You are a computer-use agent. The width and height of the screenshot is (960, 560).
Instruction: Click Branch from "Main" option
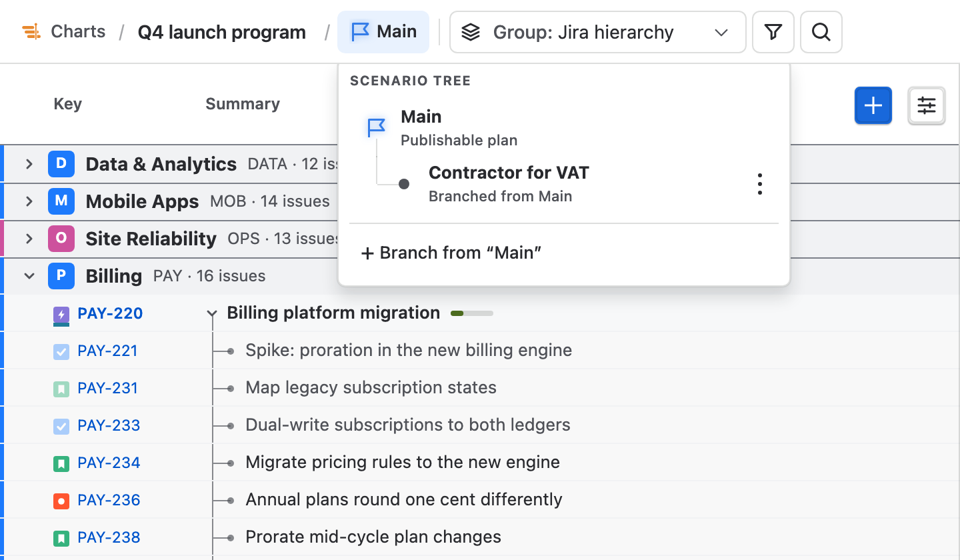(x=451, y=253)
